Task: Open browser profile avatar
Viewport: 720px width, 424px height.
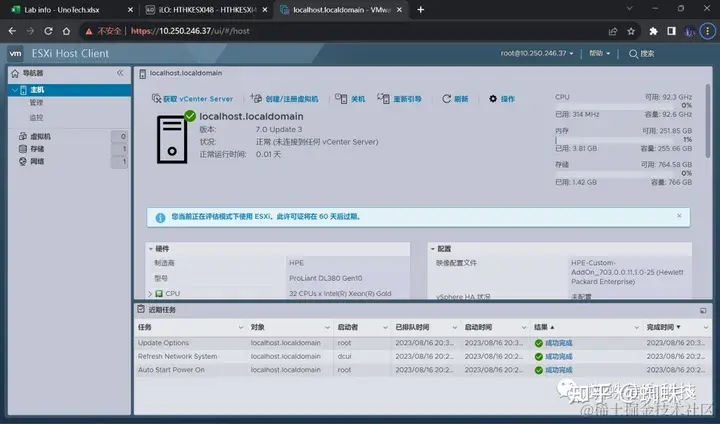Action: pyautogui.click(x=689, y=31)
